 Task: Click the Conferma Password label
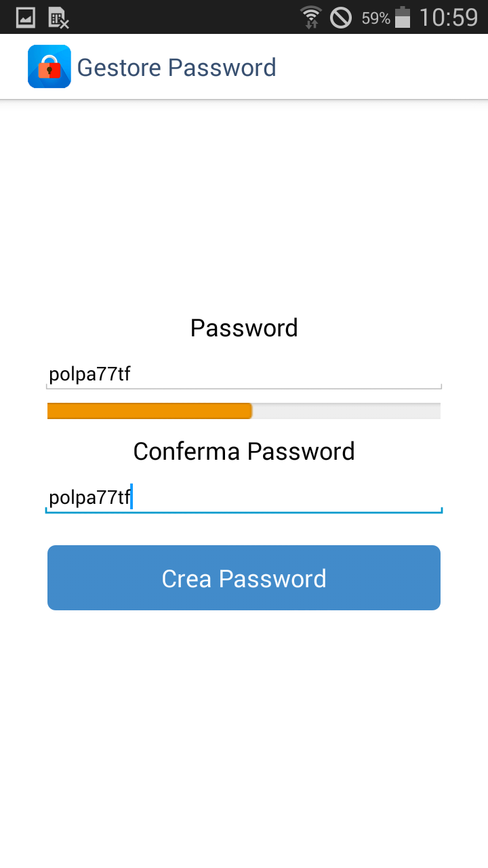[x=244, y=452]
